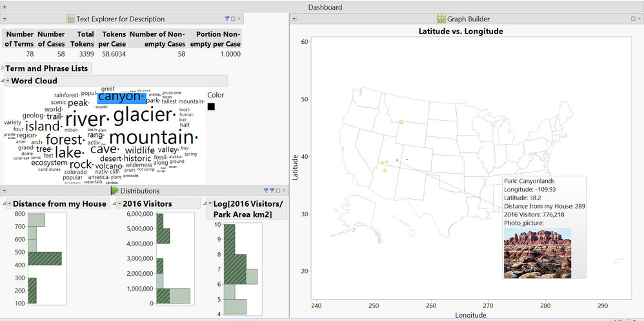
Task: Open the Text Explorer panel red triangle menu
Action: point(5,19)
